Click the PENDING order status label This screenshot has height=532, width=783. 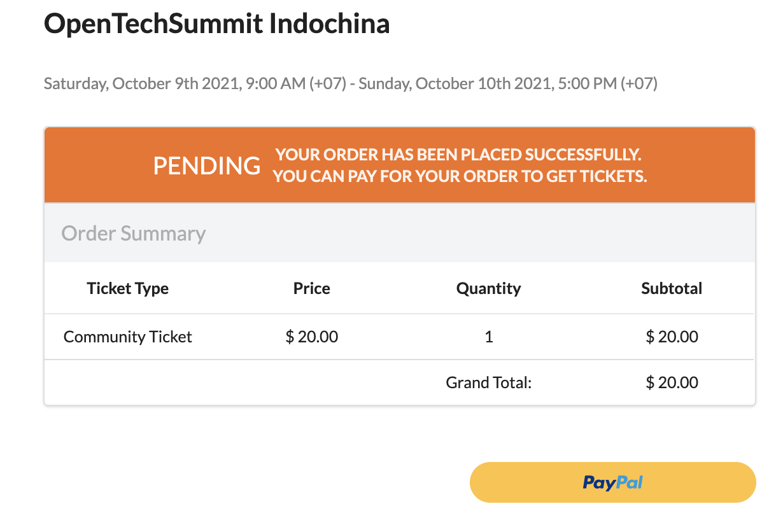pos(207,165)
